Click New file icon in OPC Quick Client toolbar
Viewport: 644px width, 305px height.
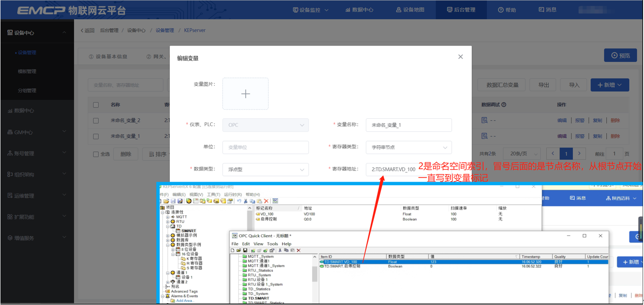233,251
